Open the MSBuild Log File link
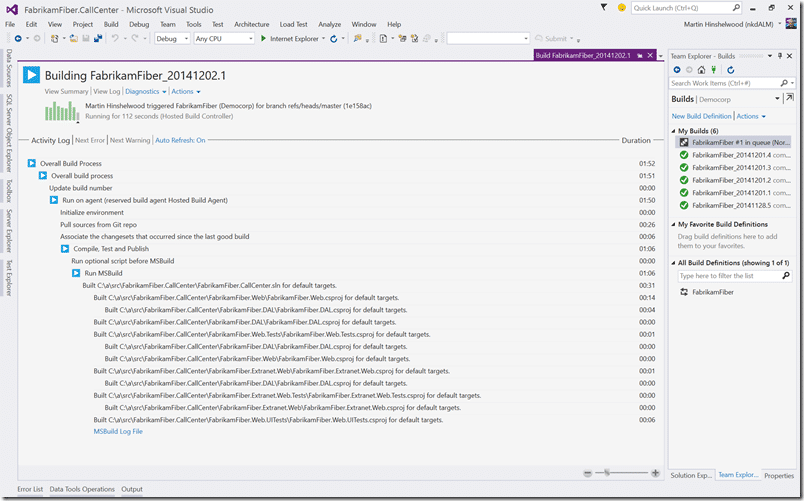This screenshot has width=804, height=501. click(x=118, y=432)
